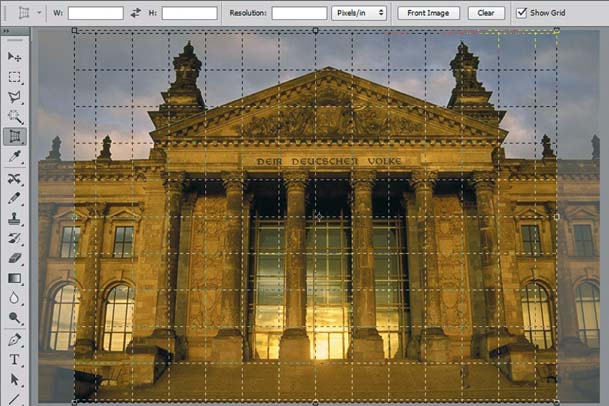
Task: Select the Clone Stamp tool
Action: coord(14,218)
